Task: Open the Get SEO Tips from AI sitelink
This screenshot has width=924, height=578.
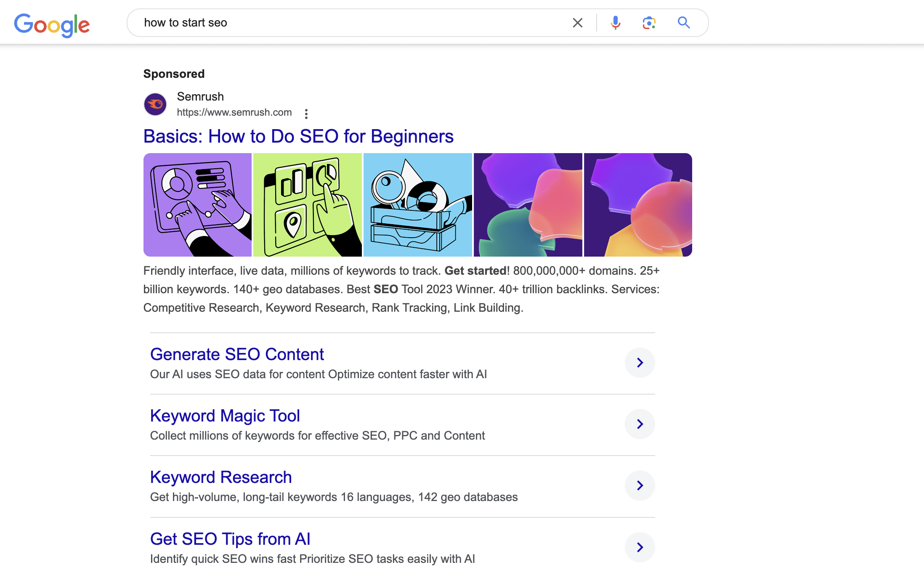Action: pyautogui.click(x=230, y=538)
